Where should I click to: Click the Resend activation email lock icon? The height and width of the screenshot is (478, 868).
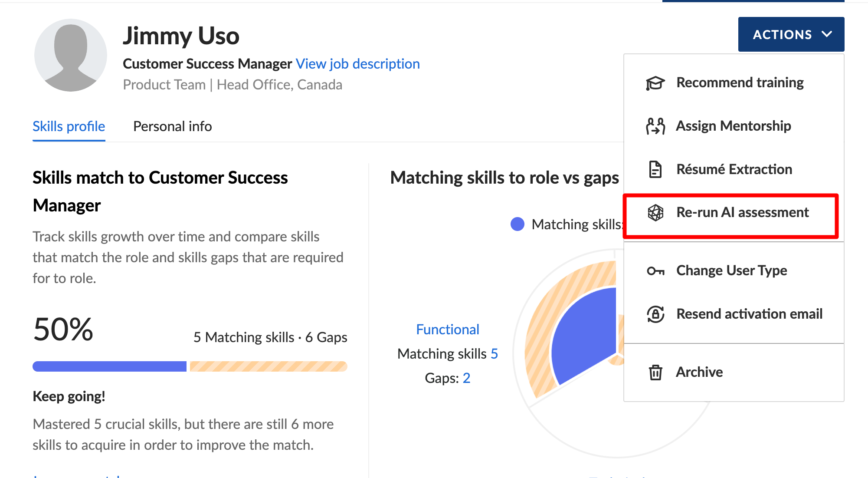(x=655, y=314)
